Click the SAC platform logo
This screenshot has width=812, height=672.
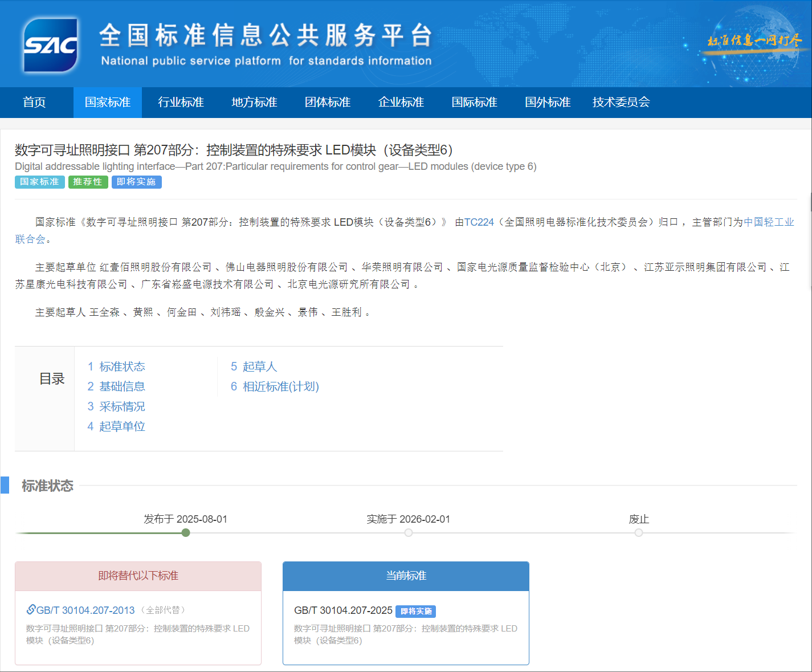pyautogui.click(x=50, y=44)
